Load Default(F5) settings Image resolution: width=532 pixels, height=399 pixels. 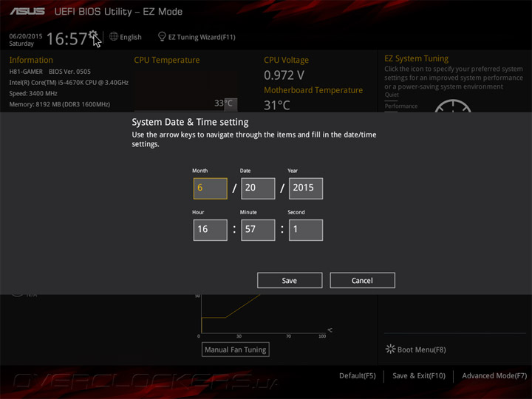pos(358,375)
